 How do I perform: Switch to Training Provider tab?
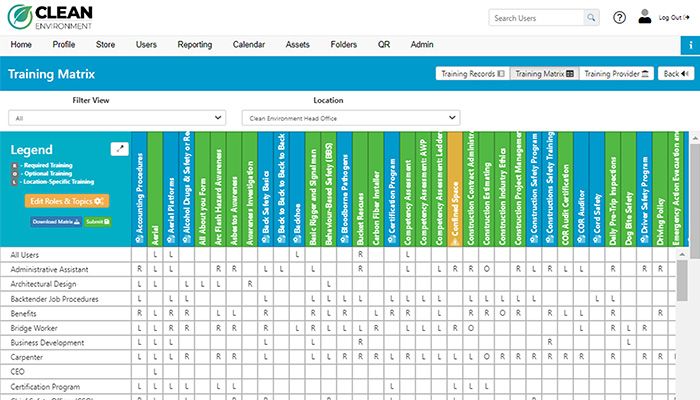[x=617, y=74]
